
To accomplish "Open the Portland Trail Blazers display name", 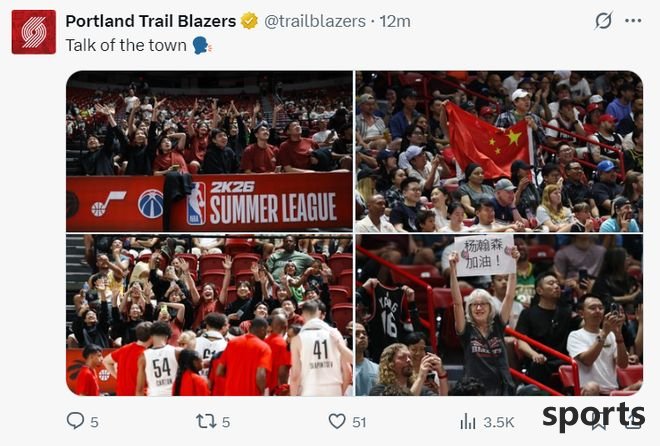I will [151, 21].
